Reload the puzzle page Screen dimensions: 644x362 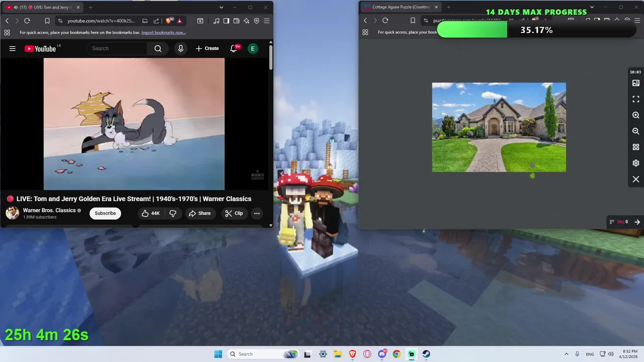click(x=385, y=21)
